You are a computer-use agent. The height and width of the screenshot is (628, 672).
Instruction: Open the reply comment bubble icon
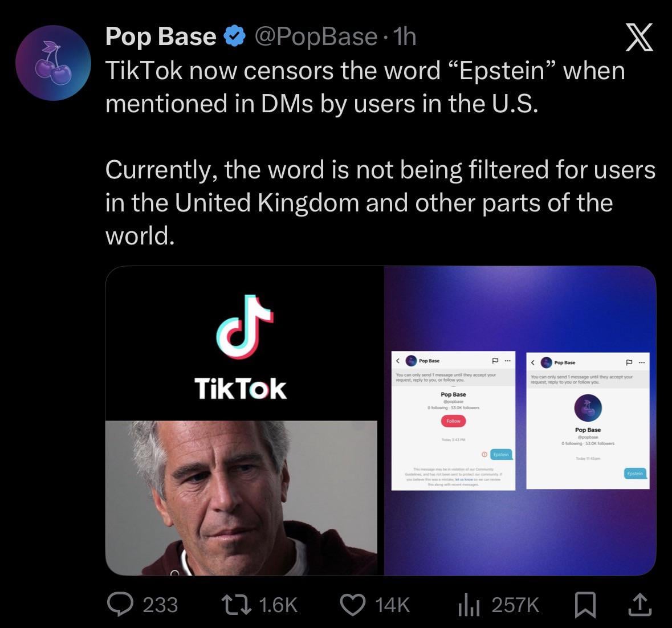(x=120, y=604)
